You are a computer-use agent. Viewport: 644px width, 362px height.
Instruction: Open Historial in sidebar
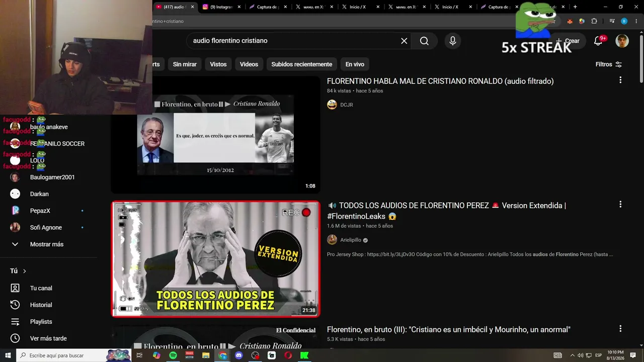coord(41,305)
